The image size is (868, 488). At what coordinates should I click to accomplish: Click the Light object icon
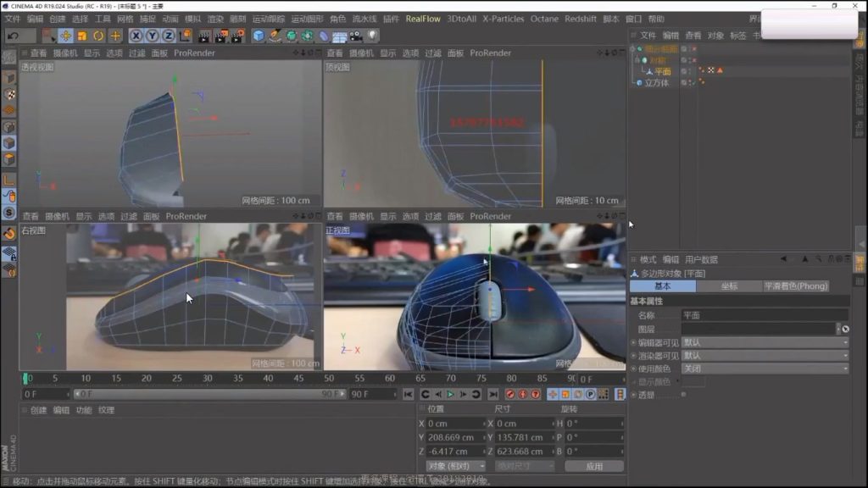click(371, 36)
